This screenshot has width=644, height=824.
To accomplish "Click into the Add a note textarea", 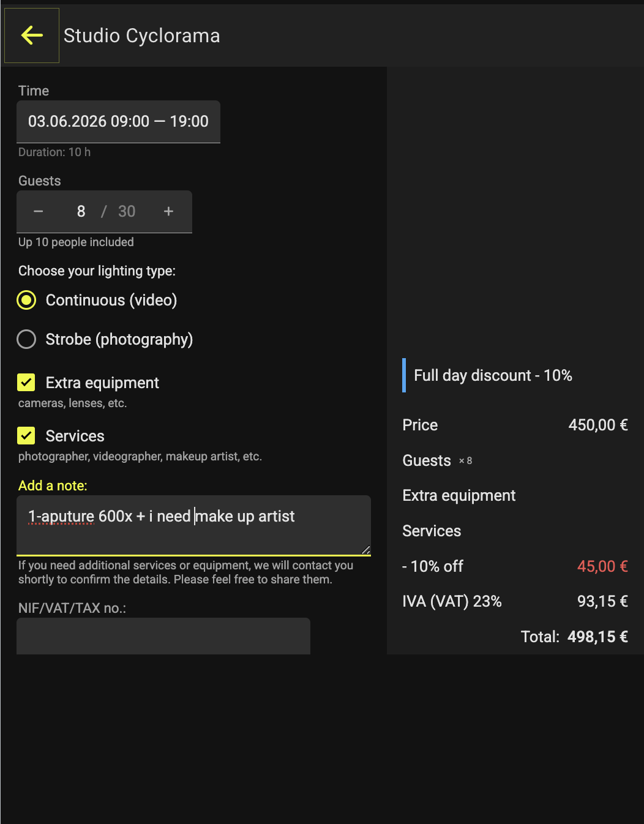I will 193,525.
